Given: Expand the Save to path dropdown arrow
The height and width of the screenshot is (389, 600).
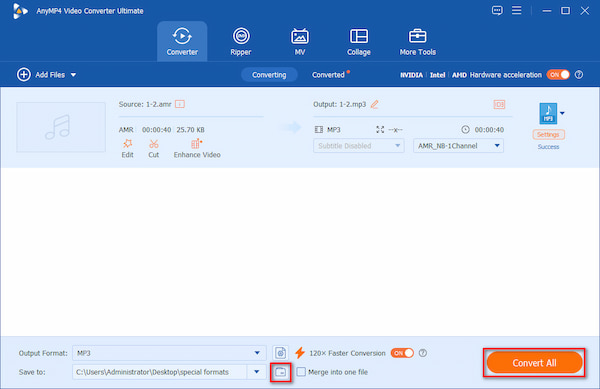Looking at the screenshot, I should [257, 372].
